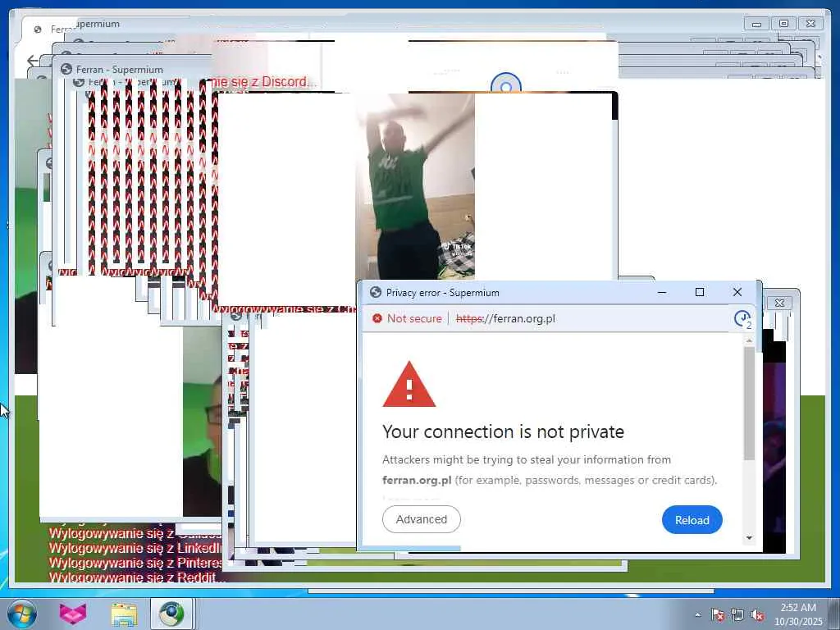
Task: Open the pink cat app on the taskbar
Action: pyautogui.click(x=72, y=614)
